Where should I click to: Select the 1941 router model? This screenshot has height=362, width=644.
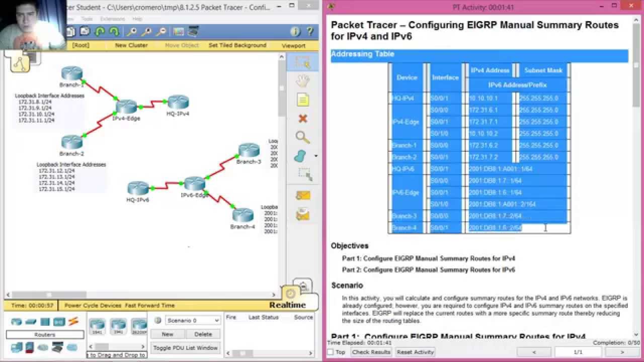[118, 326]
